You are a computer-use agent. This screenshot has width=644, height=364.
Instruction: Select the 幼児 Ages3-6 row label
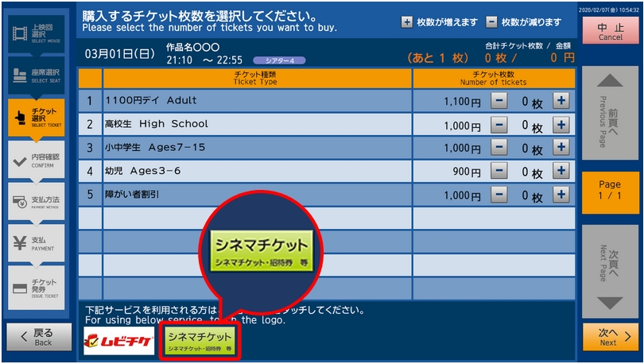tap(142, 171)
